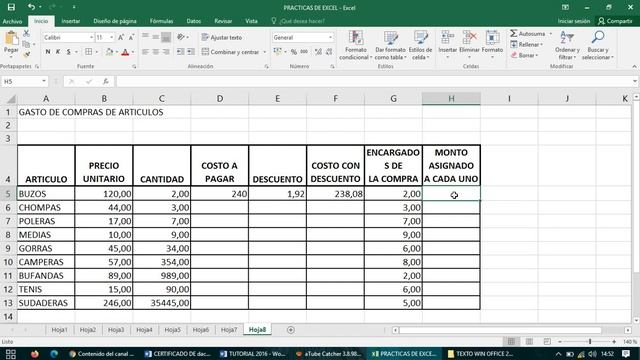Open Ordenar y filtrar menu
Image resolution: width=640 pixels, height=360 pixels.
click(567, 45)
